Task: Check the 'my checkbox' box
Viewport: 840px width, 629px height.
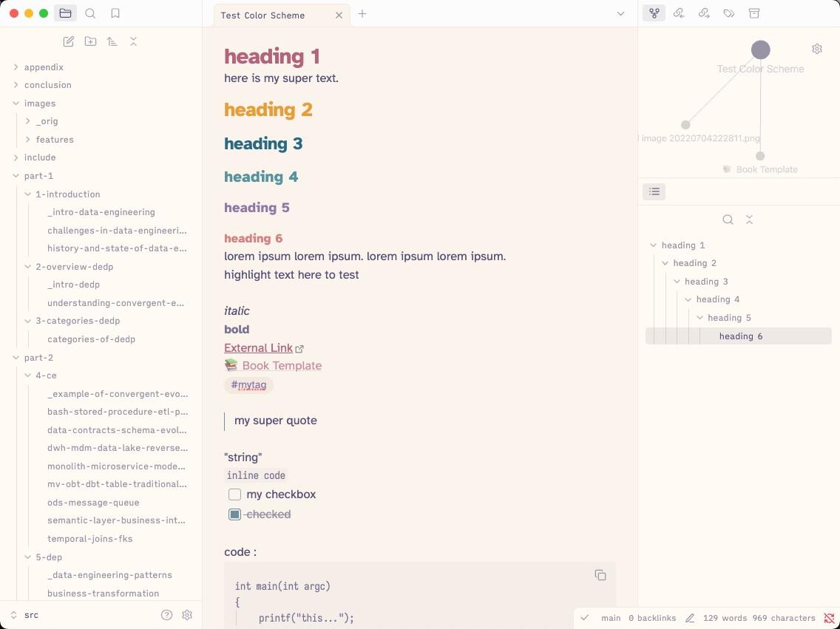Action: (234, 494)
